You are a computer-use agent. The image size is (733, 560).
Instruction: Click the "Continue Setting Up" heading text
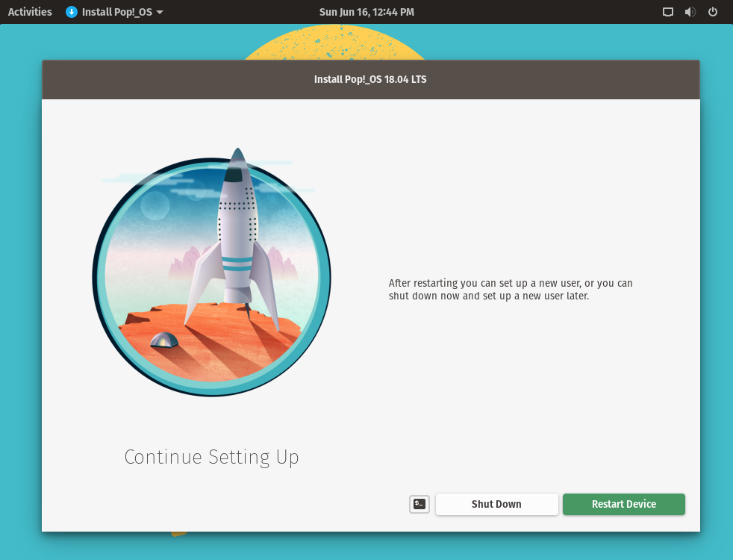(211, 457)
